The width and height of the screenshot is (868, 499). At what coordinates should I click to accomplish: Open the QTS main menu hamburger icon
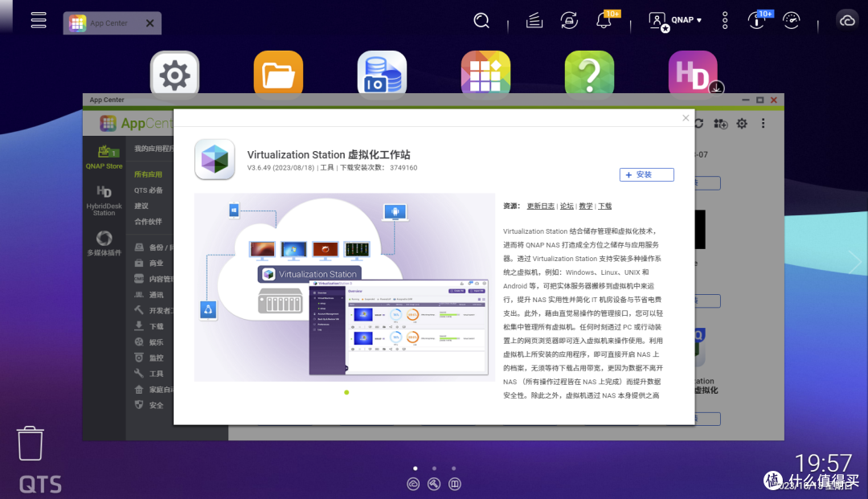tap(39, 20)
